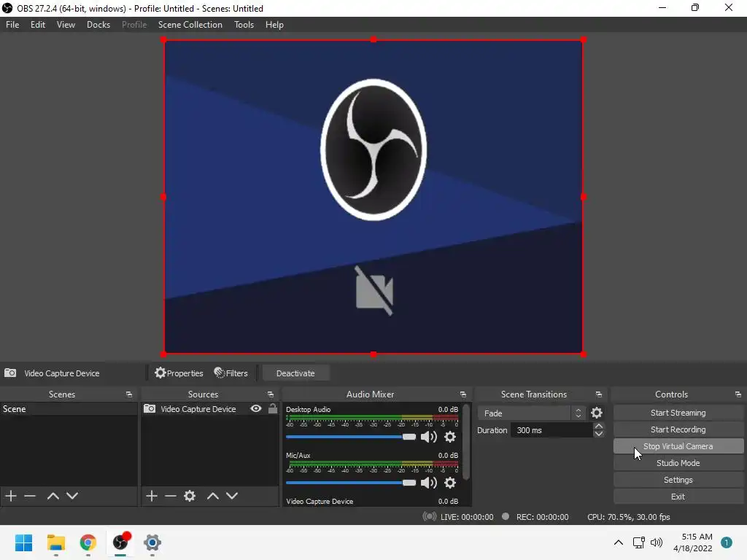Move source up in Sources panel

[x=213, y=496]
